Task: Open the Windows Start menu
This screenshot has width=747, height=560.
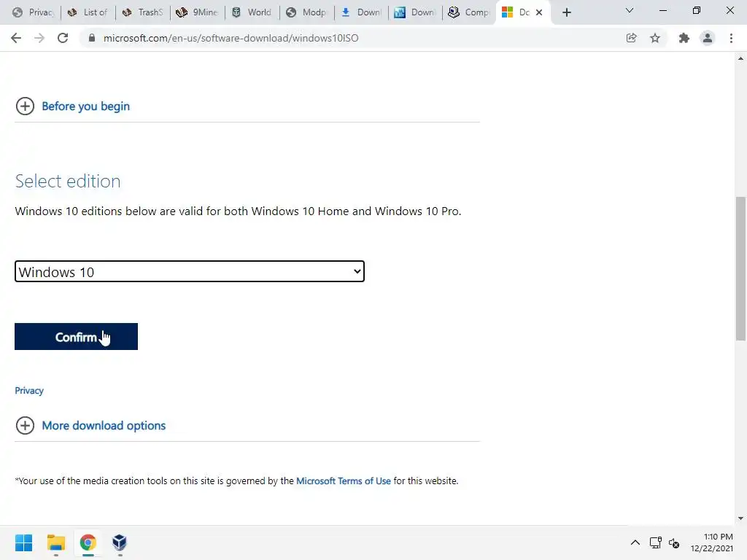Action: (x=24, y=542)
